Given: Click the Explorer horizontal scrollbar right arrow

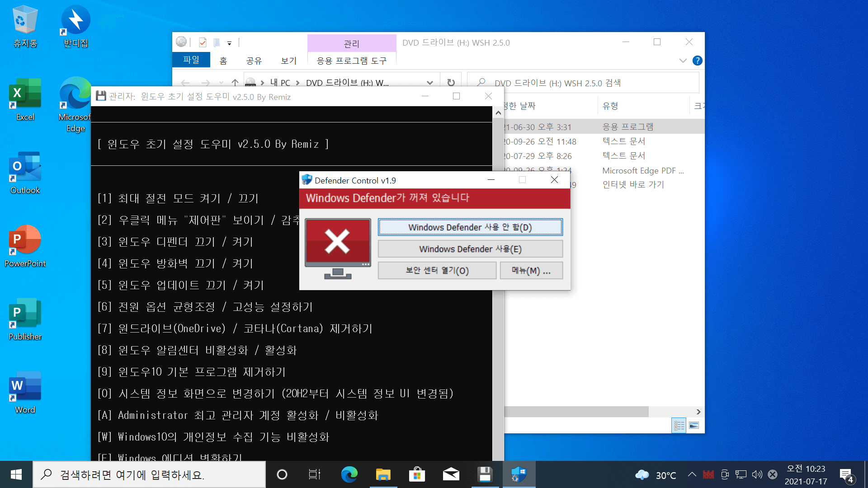Looking at the screenshot, I should [x=698, y=412].
